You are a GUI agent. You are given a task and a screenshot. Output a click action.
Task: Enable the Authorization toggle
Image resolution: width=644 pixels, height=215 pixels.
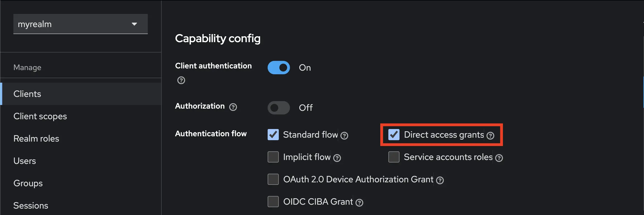click(279, 108)
